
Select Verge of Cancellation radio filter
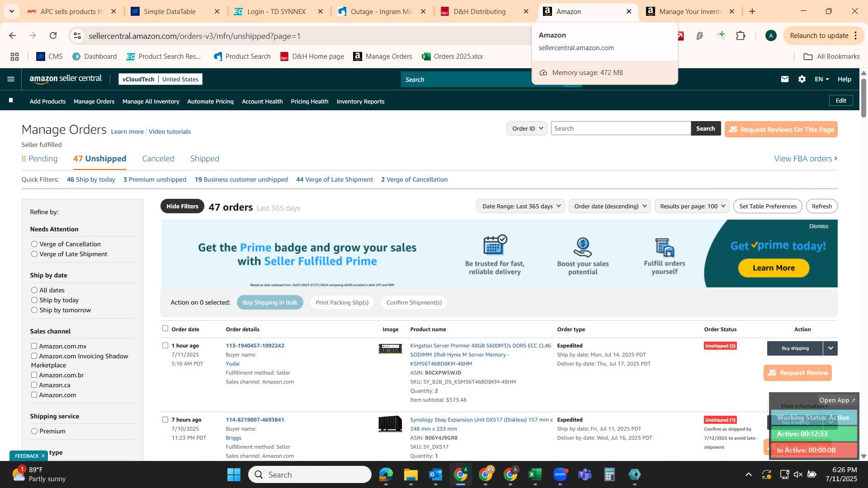pyautogui.click(x=34, y=244)
